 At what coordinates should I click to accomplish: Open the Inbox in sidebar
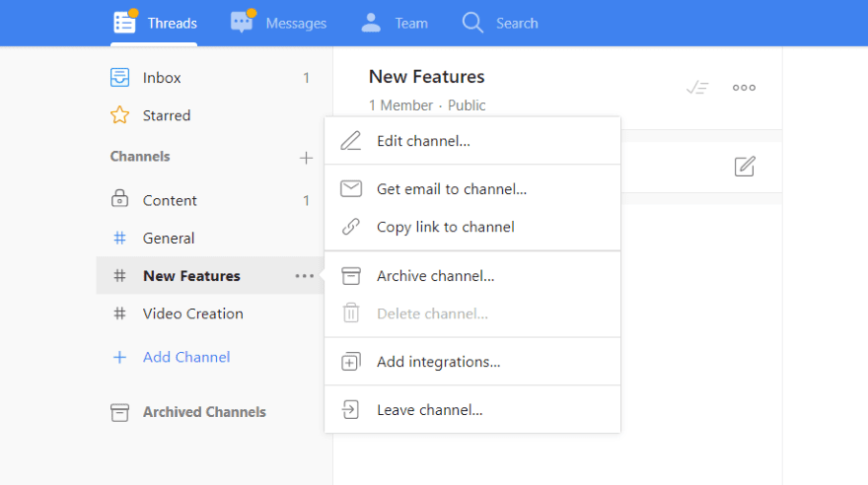click(x=162, y=78)
